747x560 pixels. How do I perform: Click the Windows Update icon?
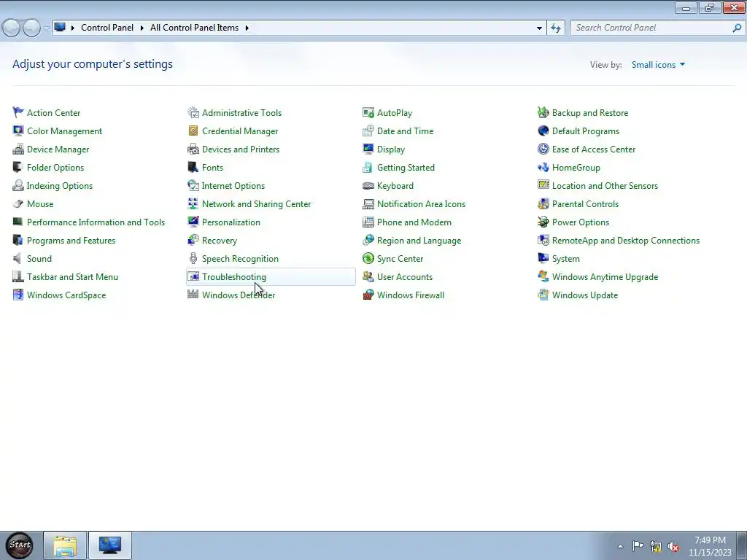[543, 295]
